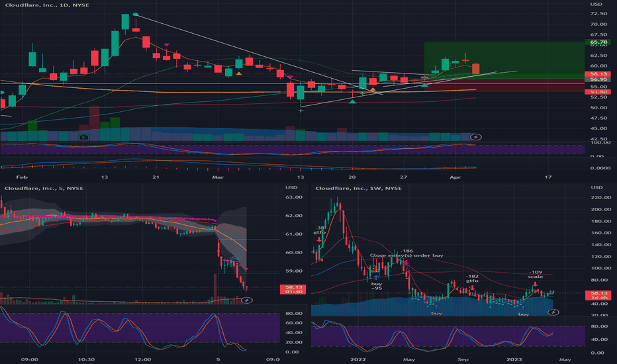Click the orange up-triangle marker in early March

(x=238, y=73)
